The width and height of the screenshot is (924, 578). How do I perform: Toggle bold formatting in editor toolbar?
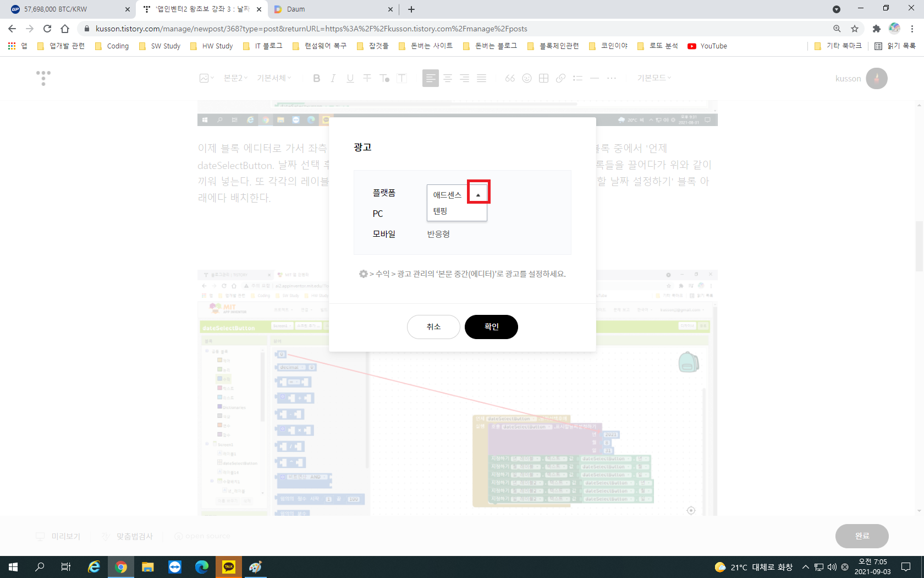(x=316, y=78)
